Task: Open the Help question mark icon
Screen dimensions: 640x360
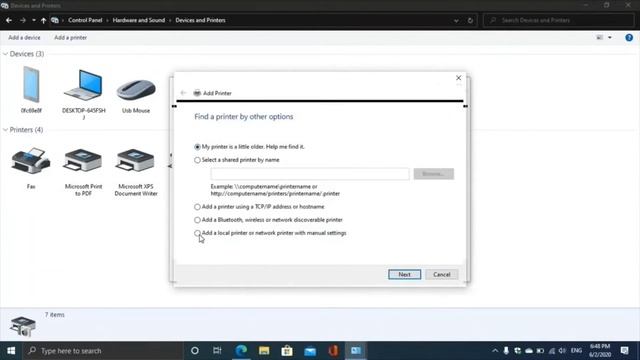Action: pyautogui.click(x=629, y=38)
